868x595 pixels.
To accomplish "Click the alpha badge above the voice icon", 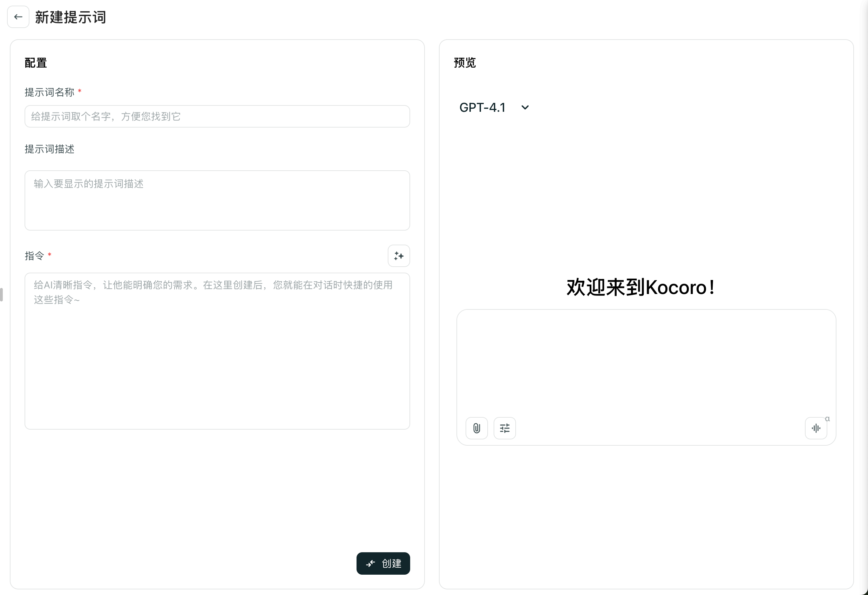I will click(x=827, y=419).
